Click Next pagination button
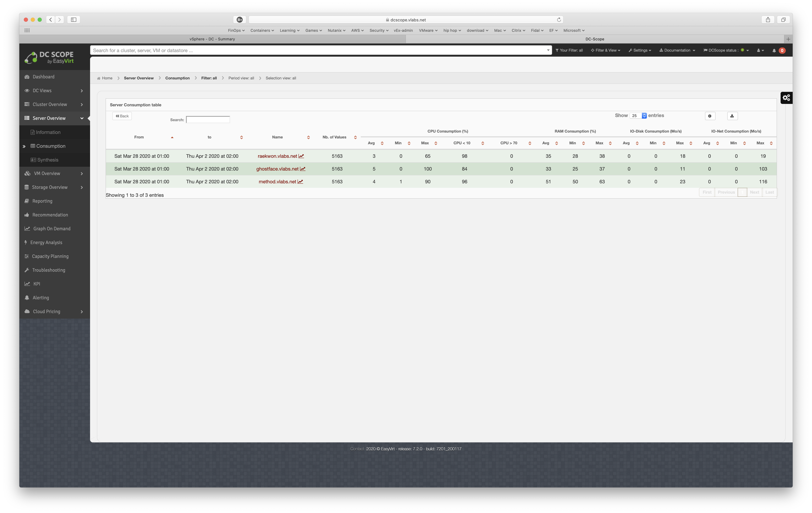 tap(754, 192)
